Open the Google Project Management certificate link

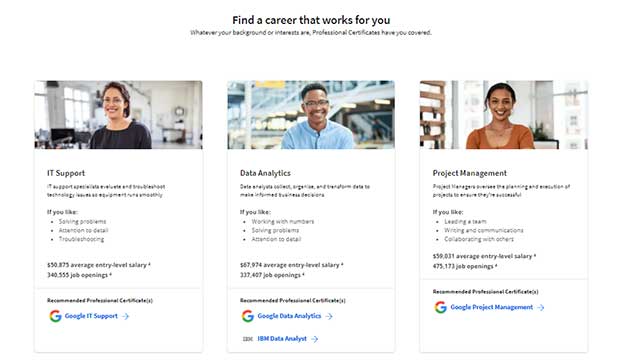coord(491,307)
